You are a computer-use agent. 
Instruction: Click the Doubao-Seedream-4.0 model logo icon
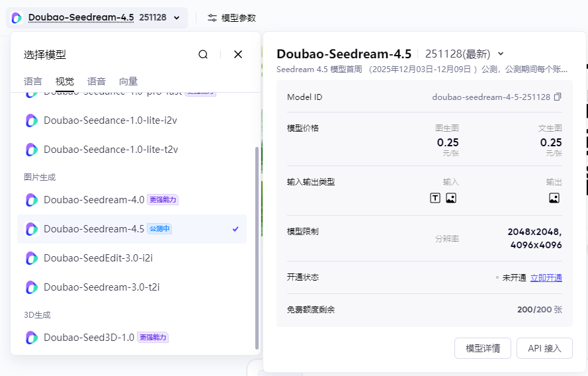[x=32, y=200]
